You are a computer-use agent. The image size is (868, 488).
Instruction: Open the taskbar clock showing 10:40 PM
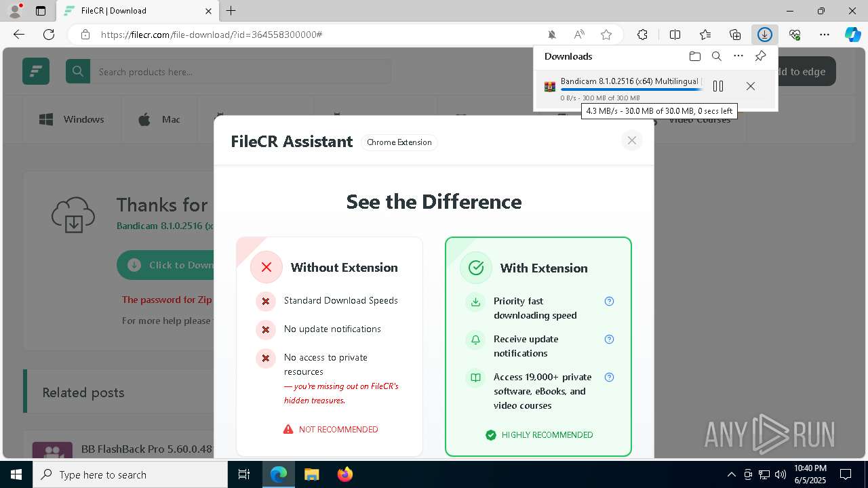[810, 474]
